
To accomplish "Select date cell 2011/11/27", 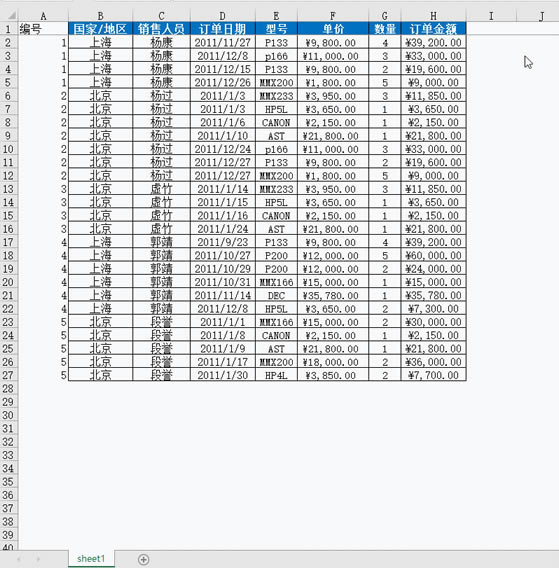I will tap(222, 42).
